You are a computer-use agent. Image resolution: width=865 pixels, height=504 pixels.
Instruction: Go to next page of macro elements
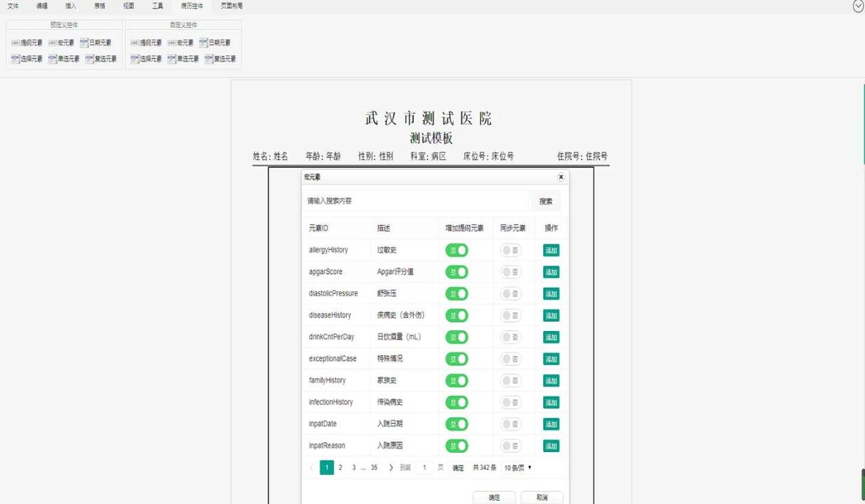pyautogui.click(x=391, y=468)
